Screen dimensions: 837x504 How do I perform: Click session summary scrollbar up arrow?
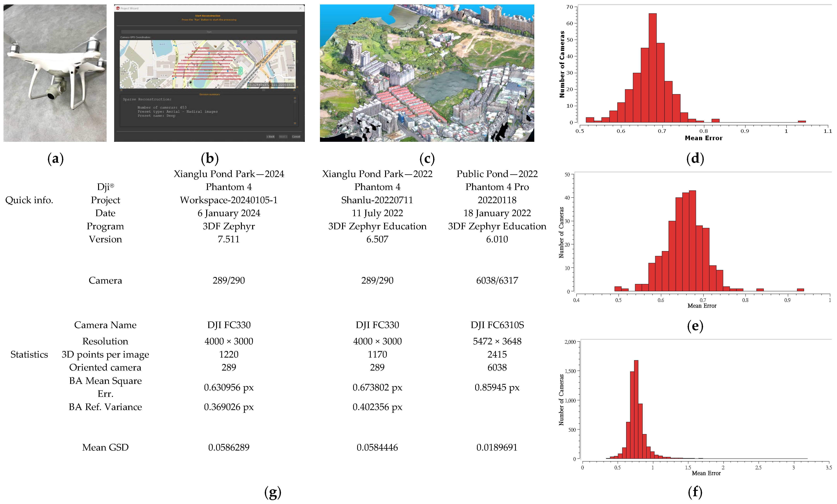[295, 98]
